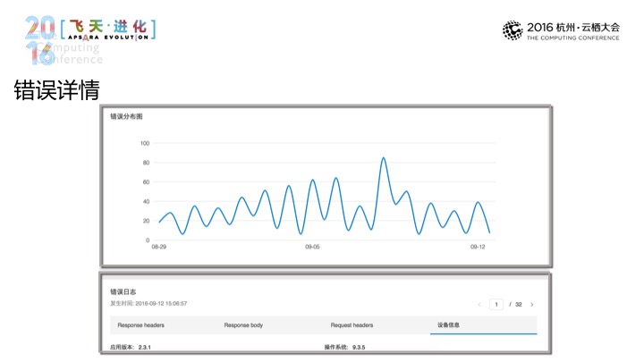Click the 发生时间 timestamp text
Screen dimensions: 644x362
coord(148,303)
